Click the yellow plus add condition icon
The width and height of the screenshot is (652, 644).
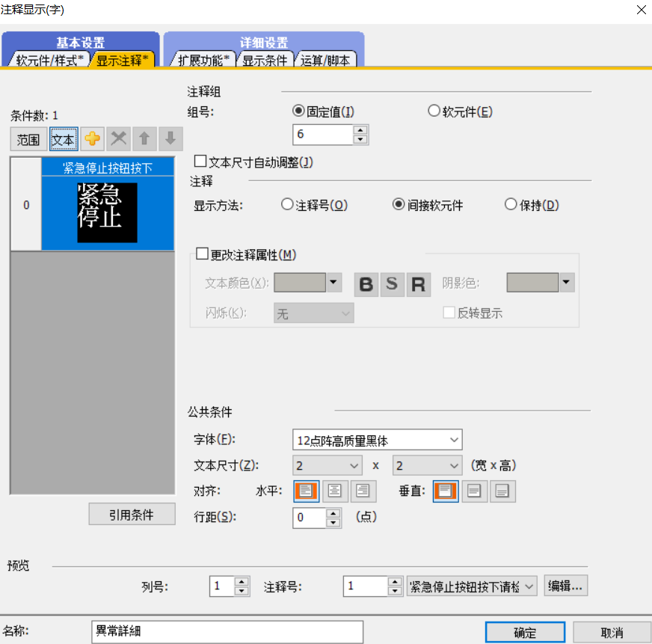[92, 139]
